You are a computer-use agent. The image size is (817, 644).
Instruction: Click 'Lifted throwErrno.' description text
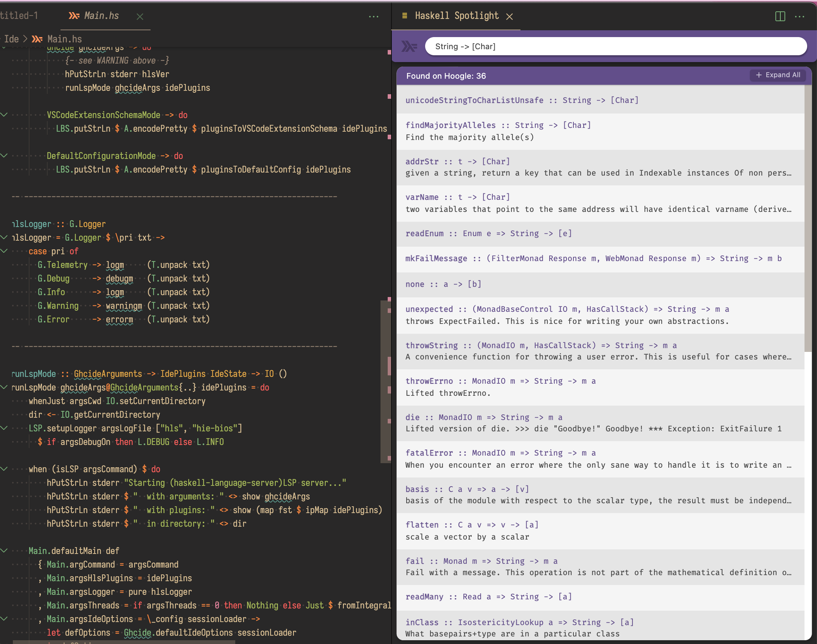448,393
